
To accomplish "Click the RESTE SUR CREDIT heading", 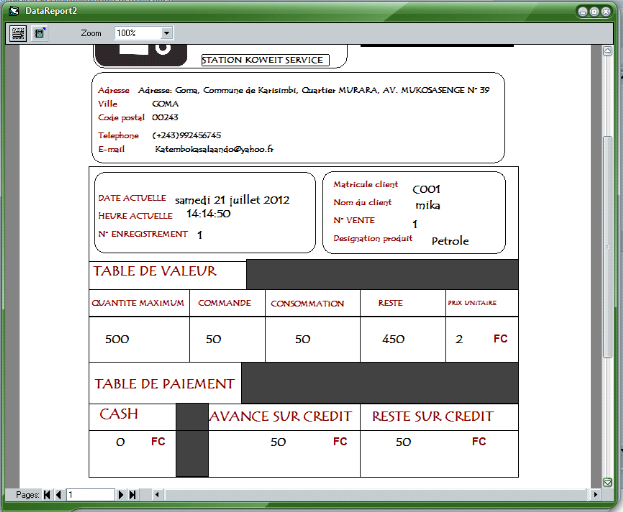I will point(433,416).
